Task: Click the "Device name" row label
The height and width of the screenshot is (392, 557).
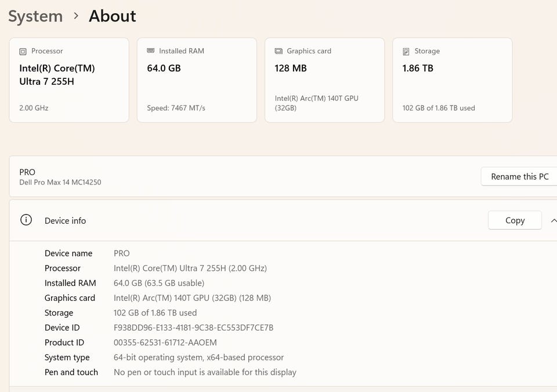Action: tap(68, 253)
